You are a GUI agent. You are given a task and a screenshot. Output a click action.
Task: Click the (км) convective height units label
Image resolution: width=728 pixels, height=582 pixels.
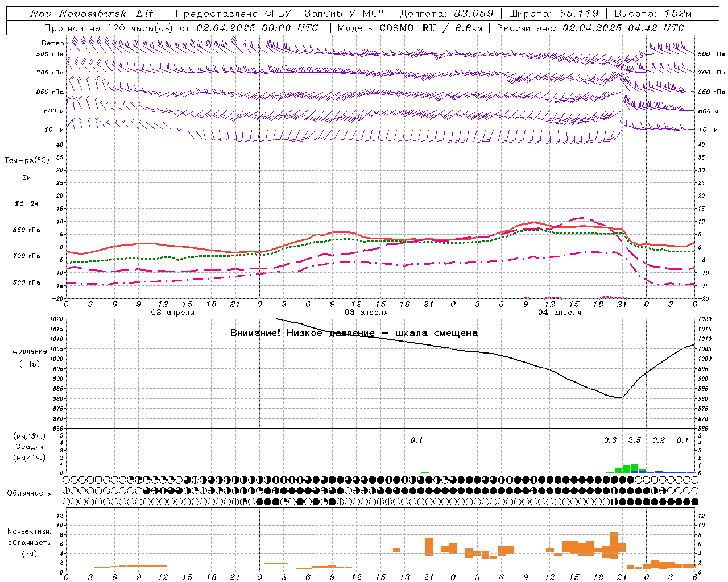(x=29, y=554)
